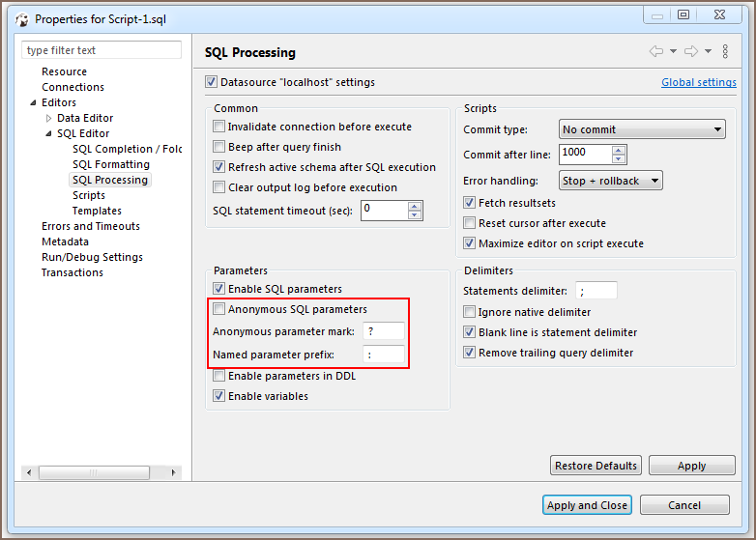Increase the Commit after line spinner value

click(619, 149)
